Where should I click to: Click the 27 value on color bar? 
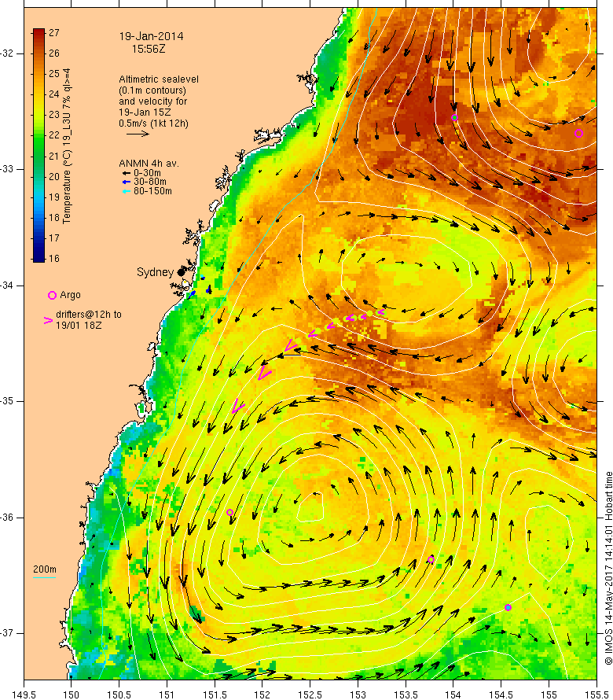(x=54, y=32)
